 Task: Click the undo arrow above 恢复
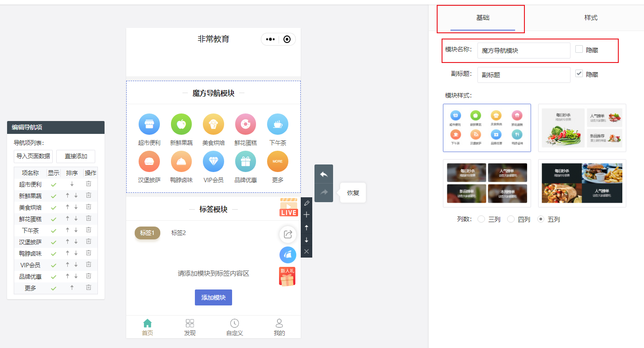(323, 174)
